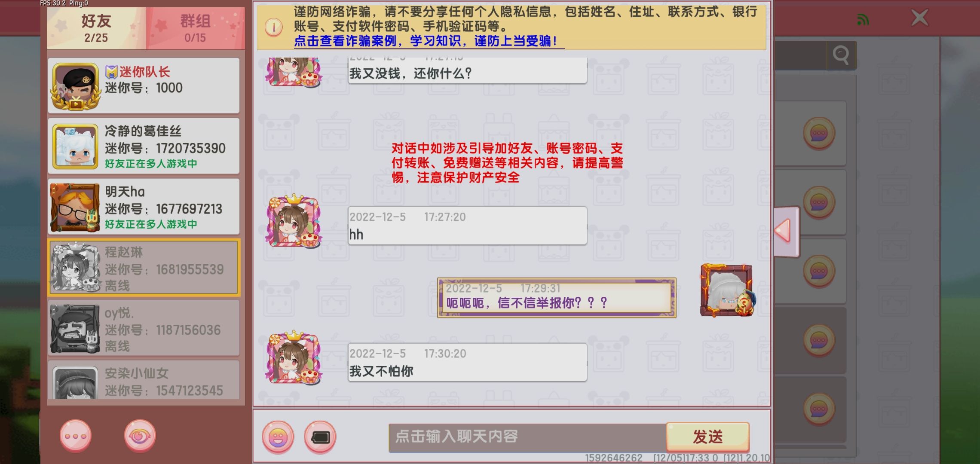This screenshot has height=464, width=980.
Task: Click the topmost orange chat bubble icon
Action: coord(819,134)
